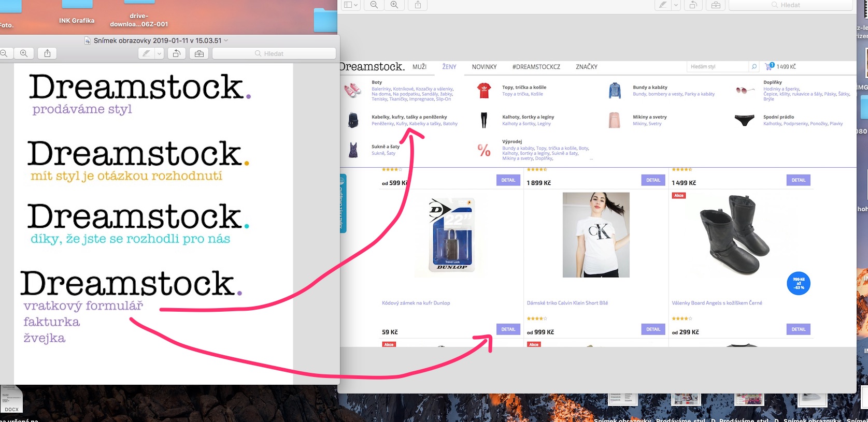Open Spodní prádlo category heading
868x422 pixels.
[x=778, y=117]
